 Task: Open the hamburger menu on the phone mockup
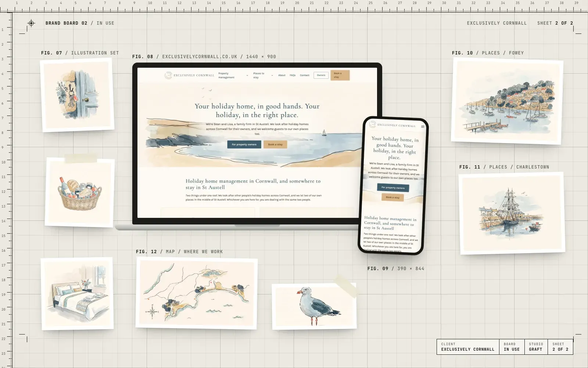tap(423, 127)
